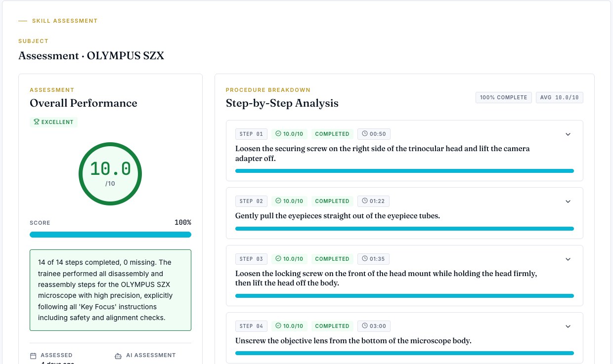The height and width of the screenshot is (364, 613).
Task: Click the STEP 01 label badge
Action: [x=252, y=134]
